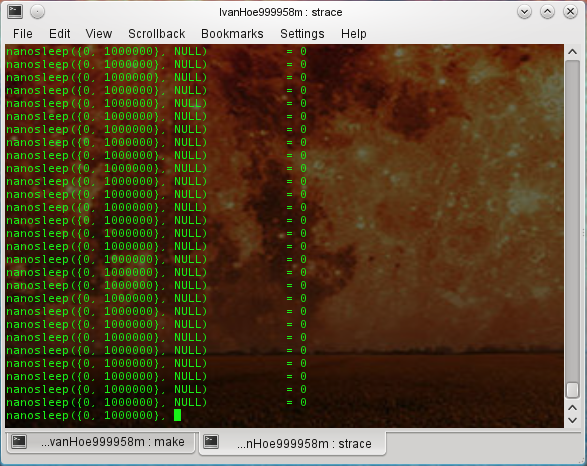
Task: Open the Settings menu
Action: click(x=302, y=34)
